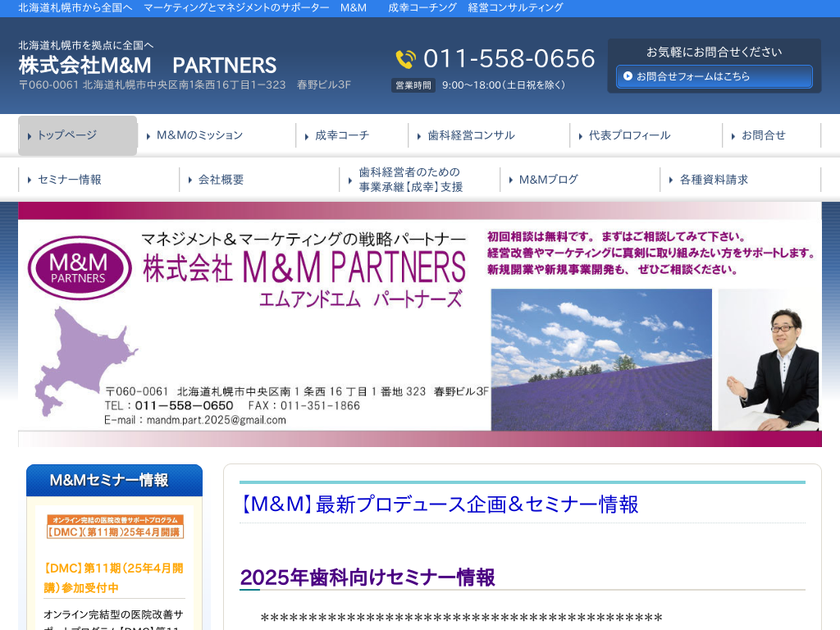The height and width of the screenshot is (630, 840).
Task: Open the 歯科経営コンサル menu item
Action: [489, 135]
